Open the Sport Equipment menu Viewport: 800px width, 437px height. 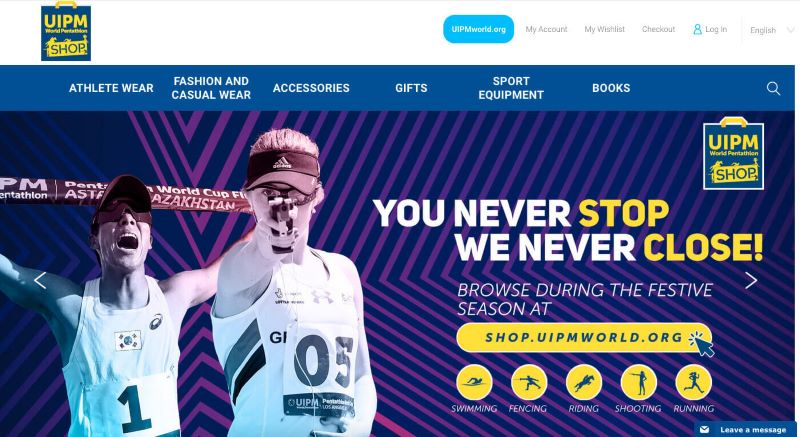(x=511, y=88)
